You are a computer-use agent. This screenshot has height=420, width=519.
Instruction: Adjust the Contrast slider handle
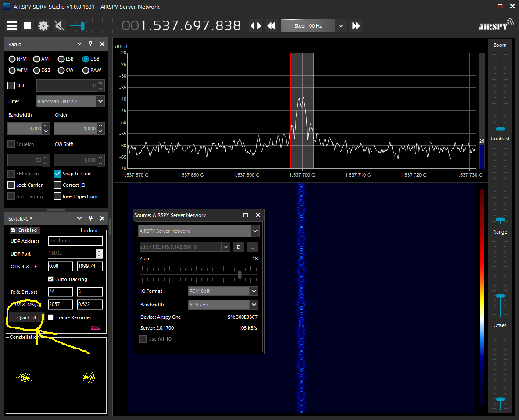pyautogui.click(x=500, y=220)
